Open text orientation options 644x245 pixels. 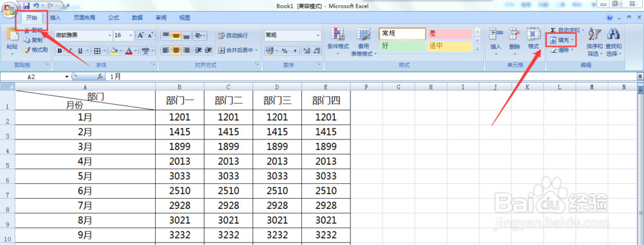[199, 35]
